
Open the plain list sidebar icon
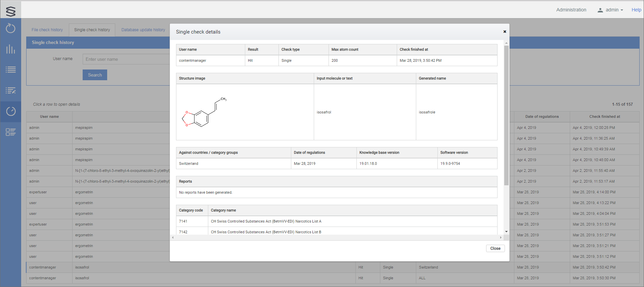tap(11, 70)
